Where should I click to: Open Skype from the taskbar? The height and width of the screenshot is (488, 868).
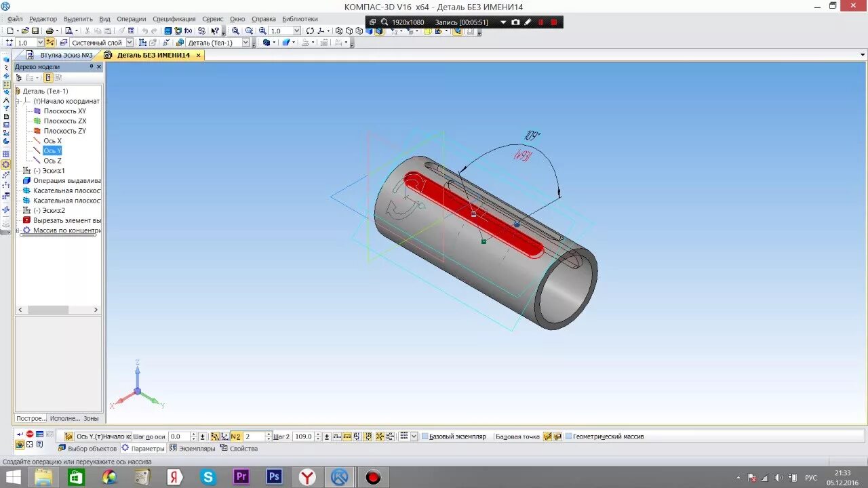click(208, 477)
